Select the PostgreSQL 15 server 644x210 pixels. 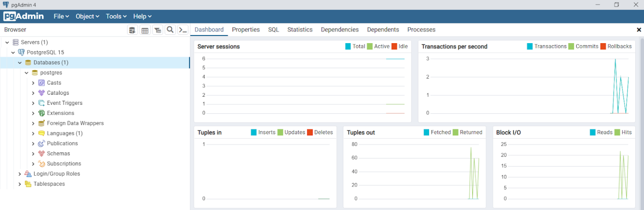click(x=45, y=52)
